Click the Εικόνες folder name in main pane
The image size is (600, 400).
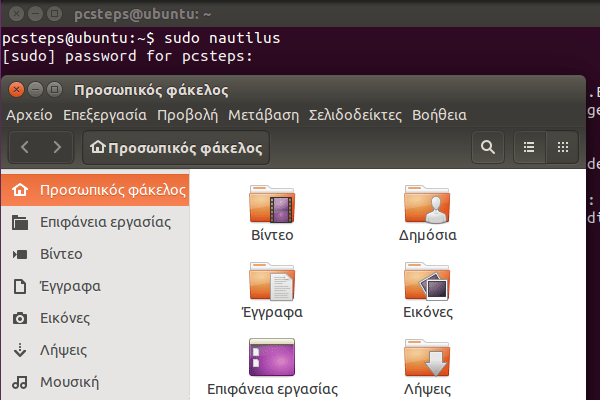pyautogui.click(x=428, y=312)
